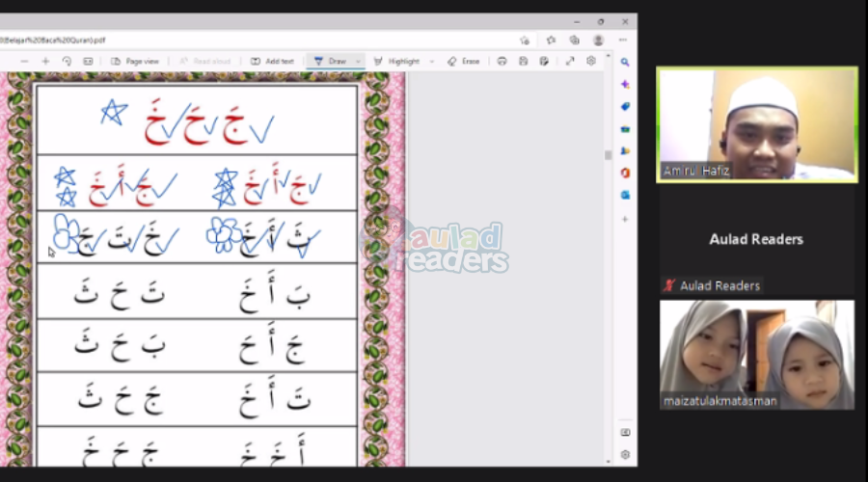Open the sidebar search icon
The height and width of the screenshot is (482, 868).
point(625,62)
